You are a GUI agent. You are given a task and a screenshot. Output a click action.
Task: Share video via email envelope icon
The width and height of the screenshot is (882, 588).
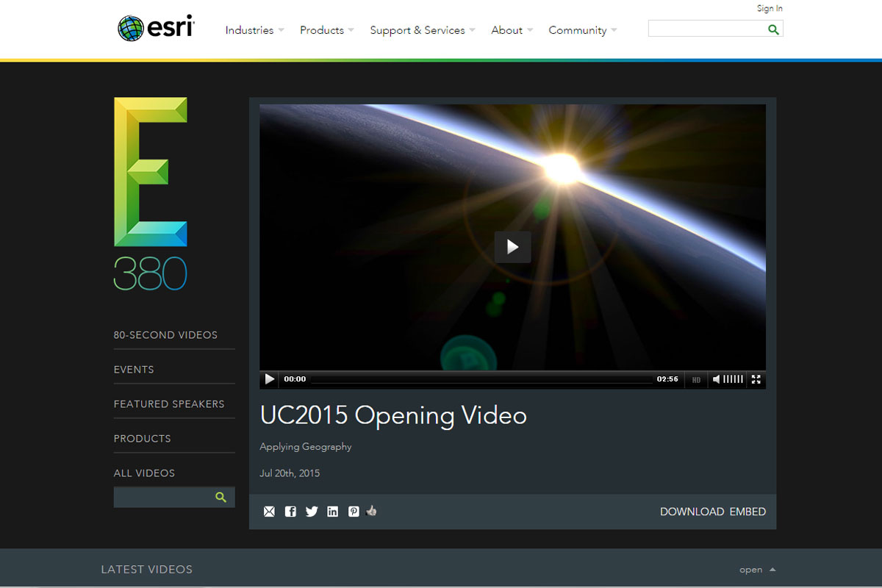269,512
